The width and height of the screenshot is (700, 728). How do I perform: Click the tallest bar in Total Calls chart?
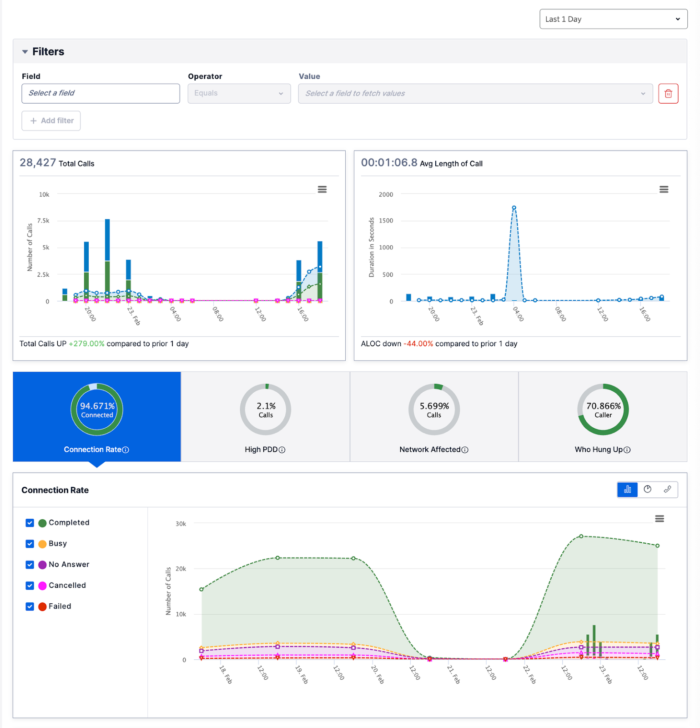tap(107, 260)
